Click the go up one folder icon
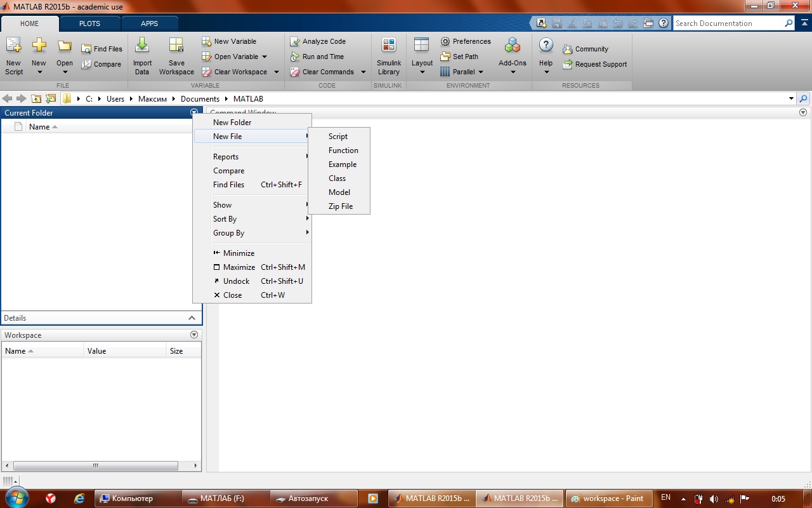Screen dimensions: 812x508 [36, 98]
